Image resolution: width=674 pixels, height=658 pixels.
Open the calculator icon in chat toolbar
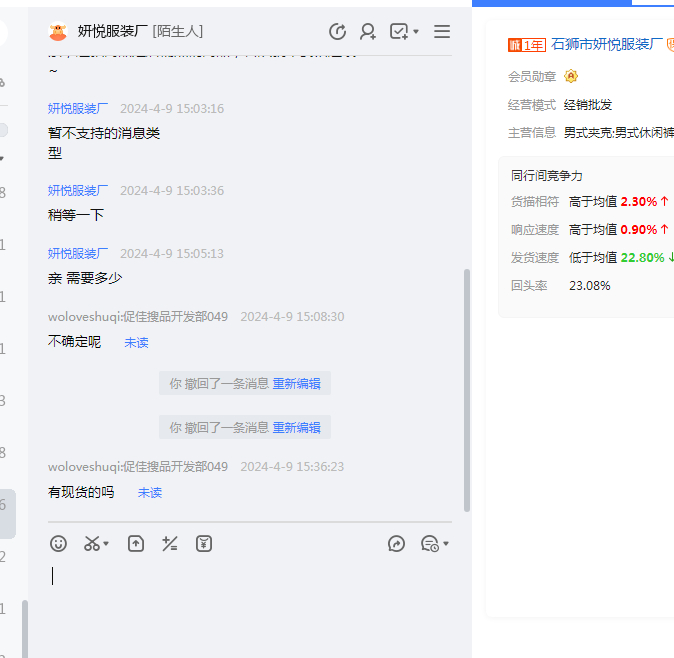coord(170,544)
